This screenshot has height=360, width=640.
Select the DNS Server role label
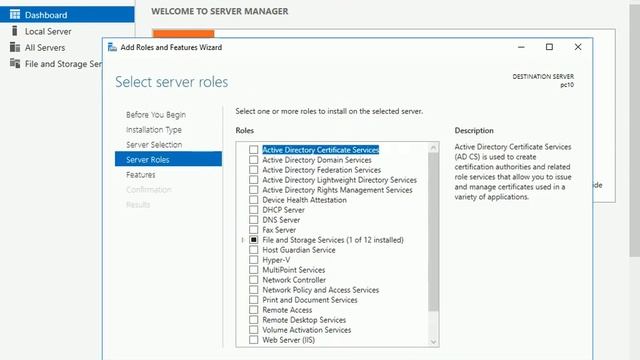(x=281, y=220)
